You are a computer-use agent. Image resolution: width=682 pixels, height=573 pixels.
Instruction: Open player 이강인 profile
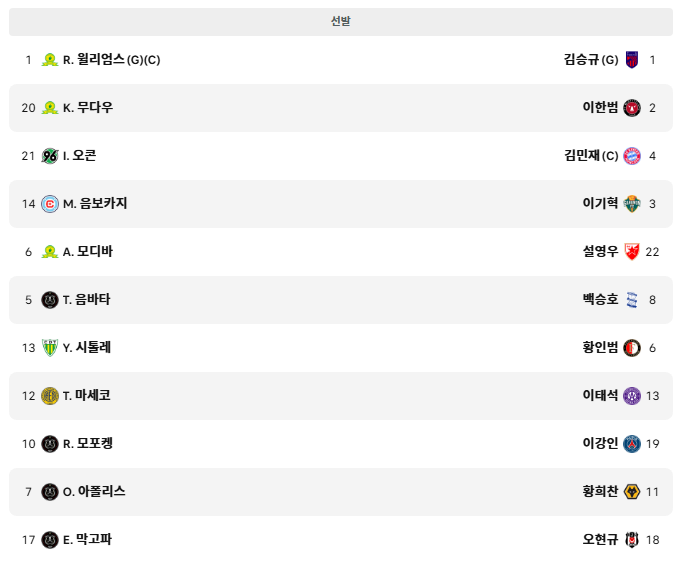(x=600, y=443)
